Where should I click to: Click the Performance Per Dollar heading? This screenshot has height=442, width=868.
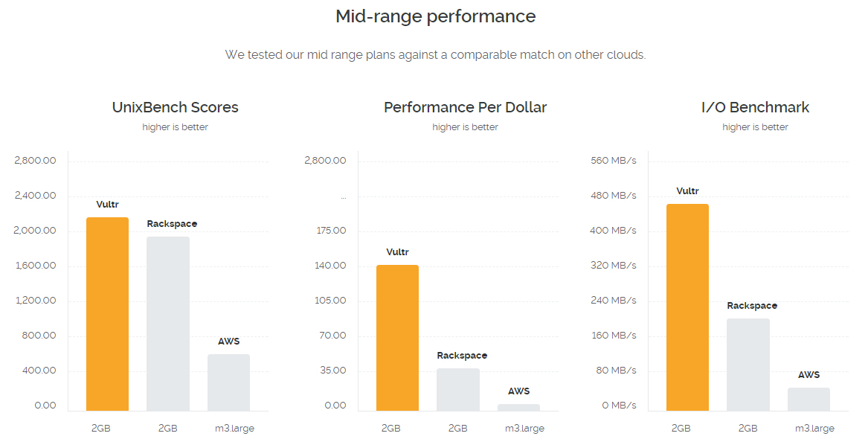point(465,107)
